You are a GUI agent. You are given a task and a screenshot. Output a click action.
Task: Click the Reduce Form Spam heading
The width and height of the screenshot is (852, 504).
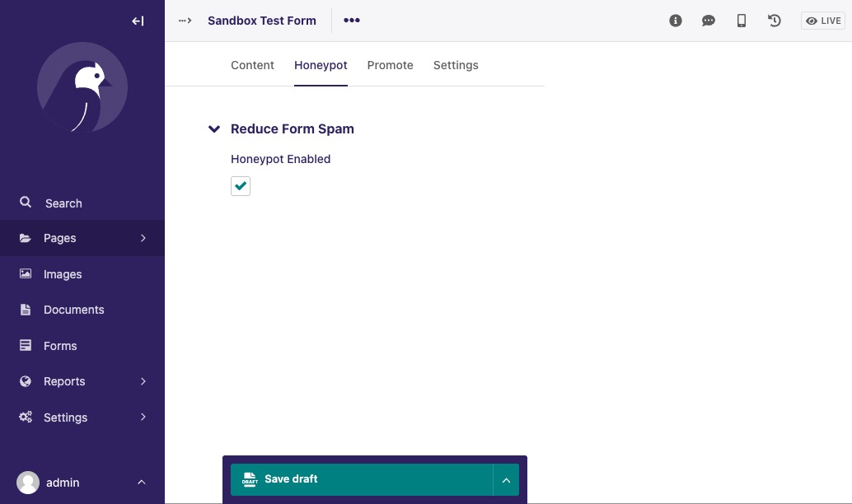(x=293, y=128)
